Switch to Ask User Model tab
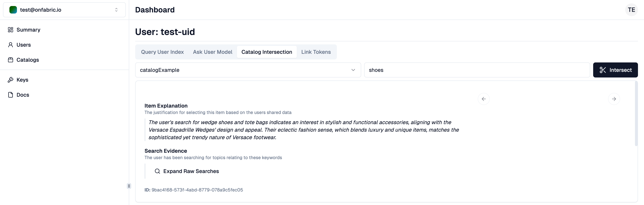The width and height of the screenshot is (644, 205). click(x=212, y=52)
